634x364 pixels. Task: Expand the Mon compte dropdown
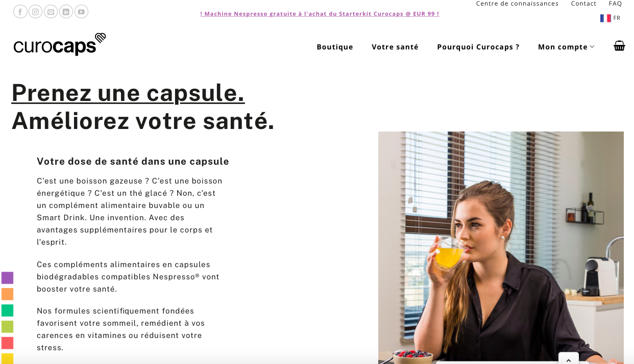pyautogui.click(x=566, y=47)
